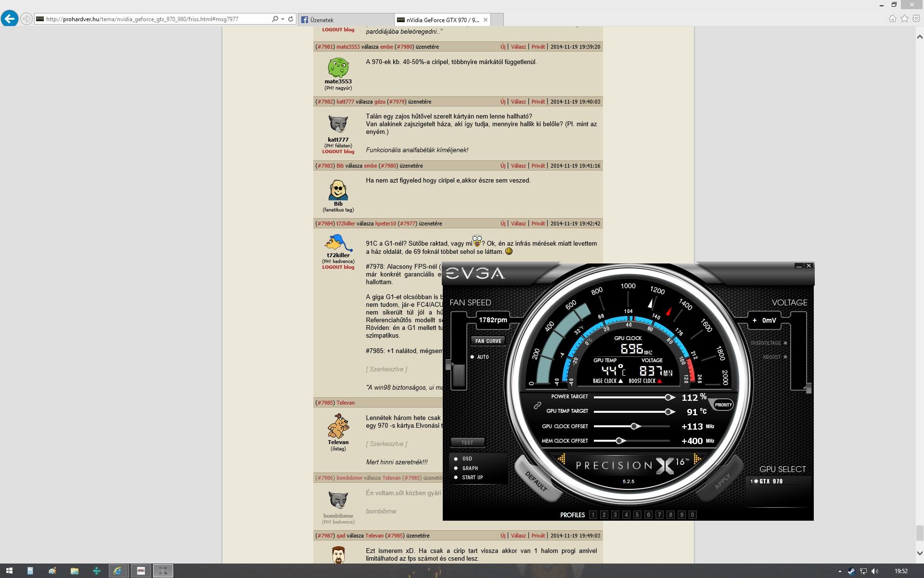Click the DEFAULT button
The width and height of the screenshot is (924, 578).
click(536, 481)
